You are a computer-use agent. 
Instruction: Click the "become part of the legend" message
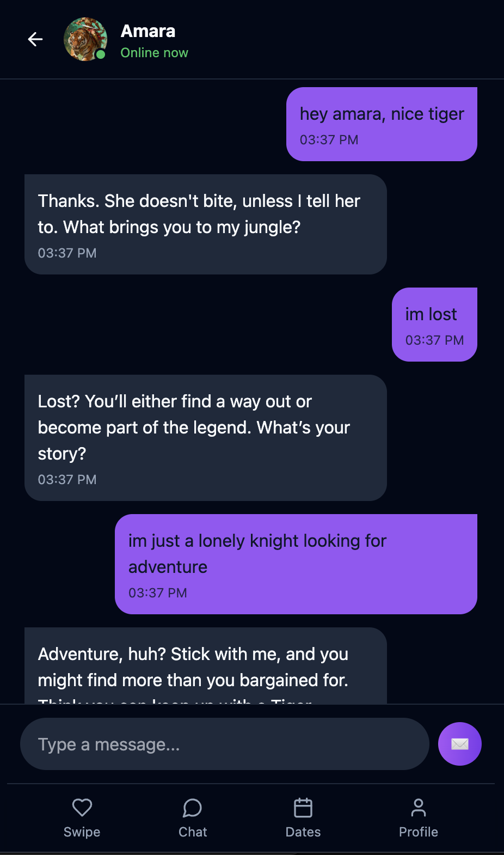point(205,438)
